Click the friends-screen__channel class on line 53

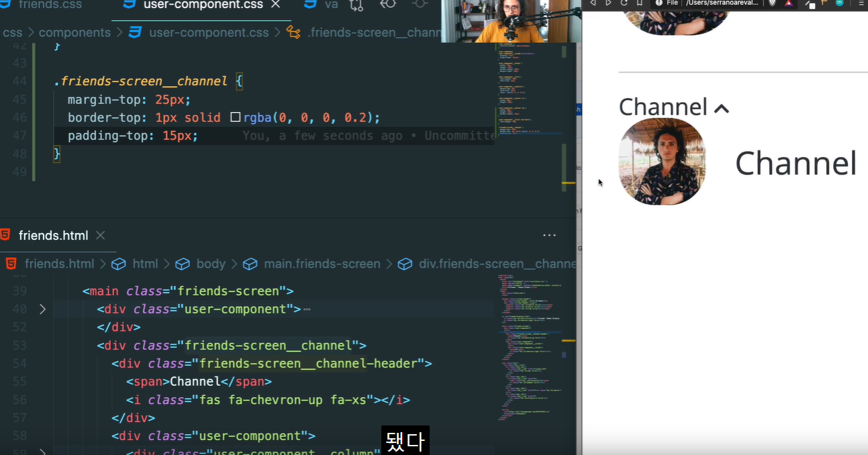269,346
